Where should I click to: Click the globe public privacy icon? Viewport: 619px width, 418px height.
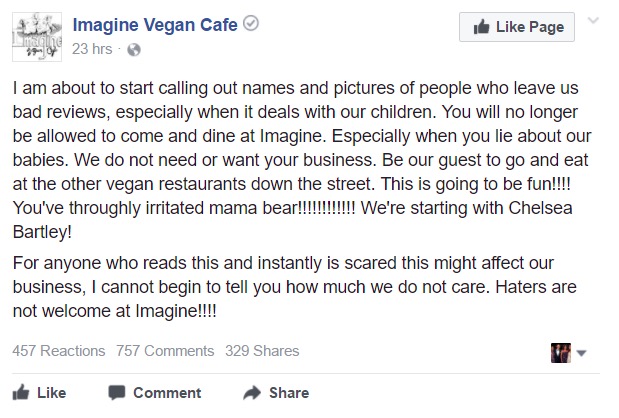pyautogui.click(x=135, y=49)
